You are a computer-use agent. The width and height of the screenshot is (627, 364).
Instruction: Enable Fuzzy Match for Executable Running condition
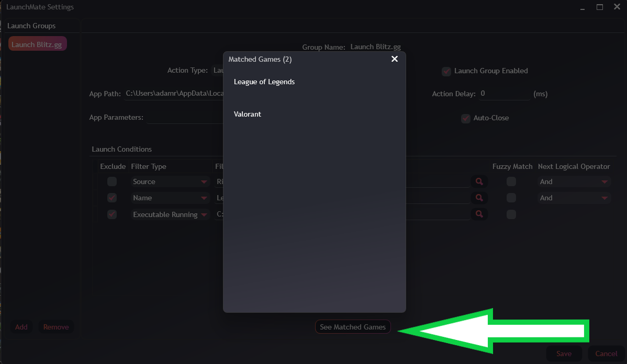[511, 214]
